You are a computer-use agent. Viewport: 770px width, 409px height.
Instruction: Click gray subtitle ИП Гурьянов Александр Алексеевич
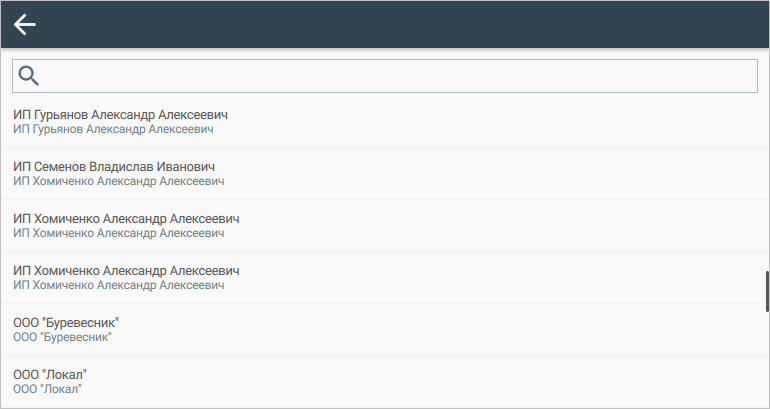113,129
